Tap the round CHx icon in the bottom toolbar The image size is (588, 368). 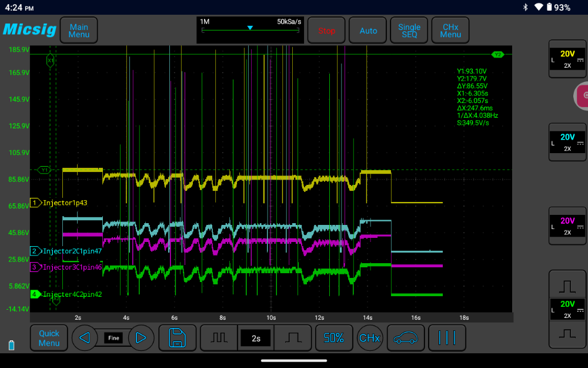(369, 338)
